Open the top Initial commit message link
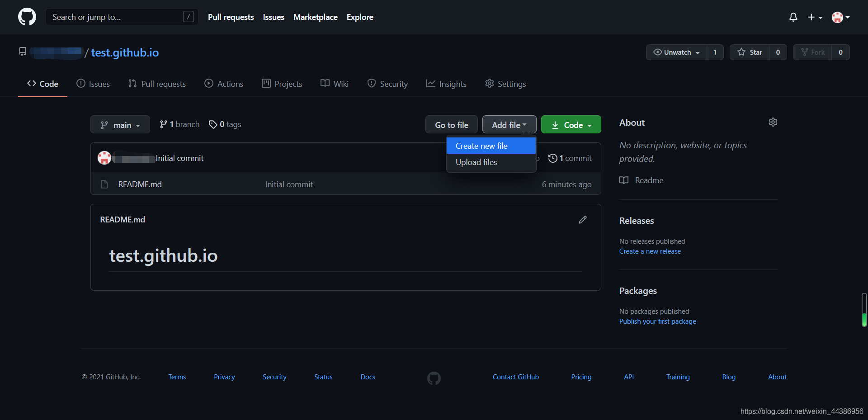Viewport: 868px width, 420px height. pyautogui.click(x=180, y=158)
